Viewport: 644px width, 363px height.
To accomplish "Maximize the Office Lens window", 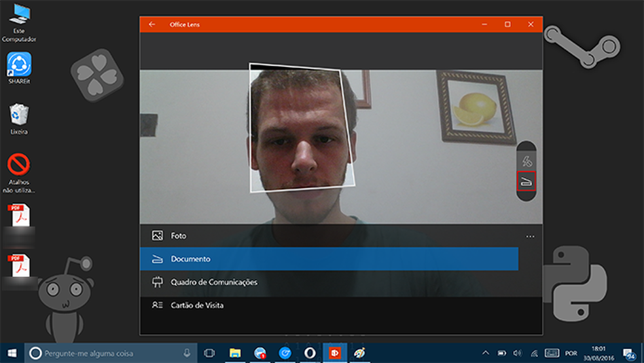I will coord(508,24).
